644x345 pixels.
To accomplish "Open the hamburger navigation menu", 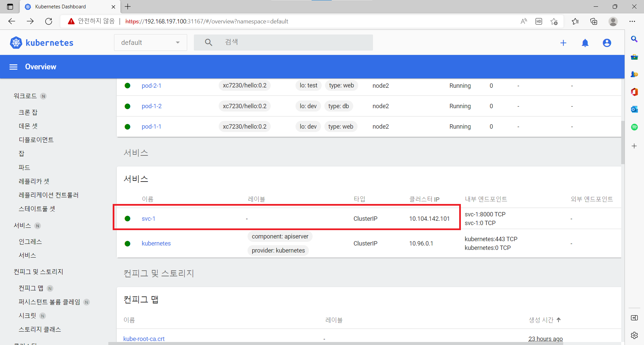I will (13, 67).
